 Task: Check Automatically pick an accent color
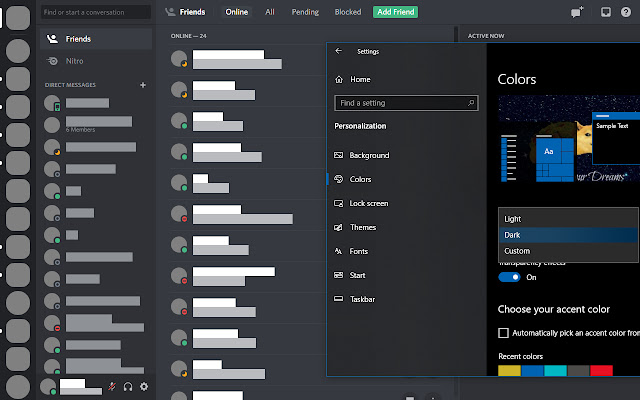click(504, 333)
